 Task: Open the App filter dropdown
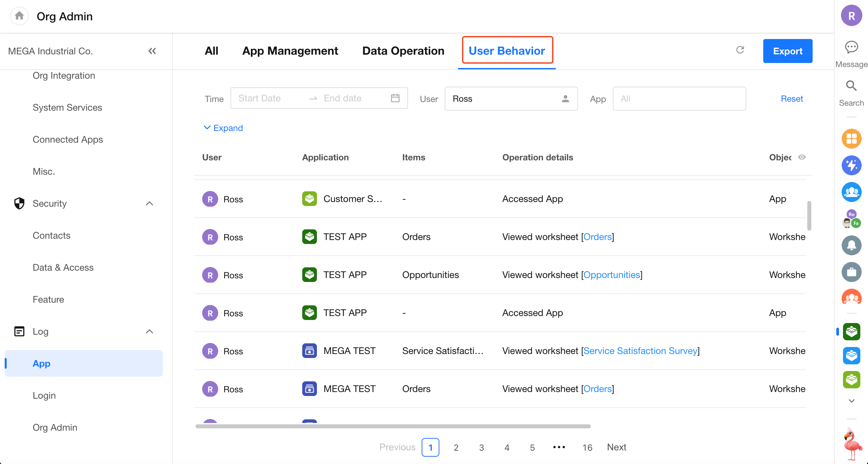(x=679, y=99)
